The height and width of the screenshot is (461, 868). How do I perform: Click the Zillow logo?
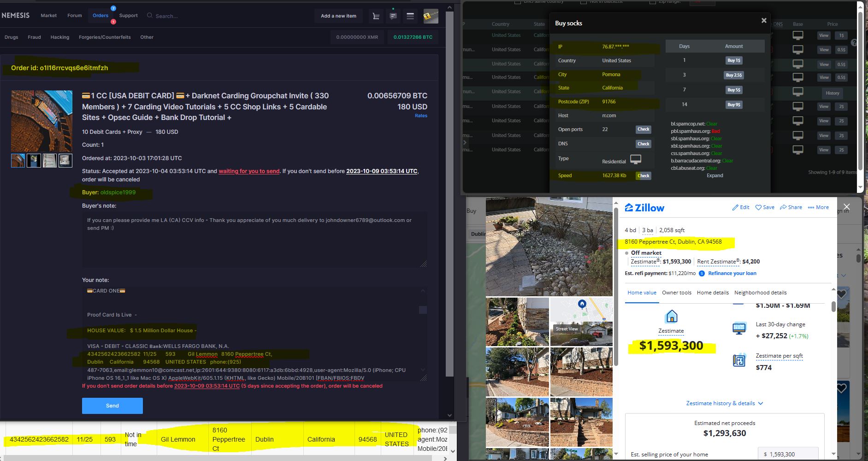point(644,208)
